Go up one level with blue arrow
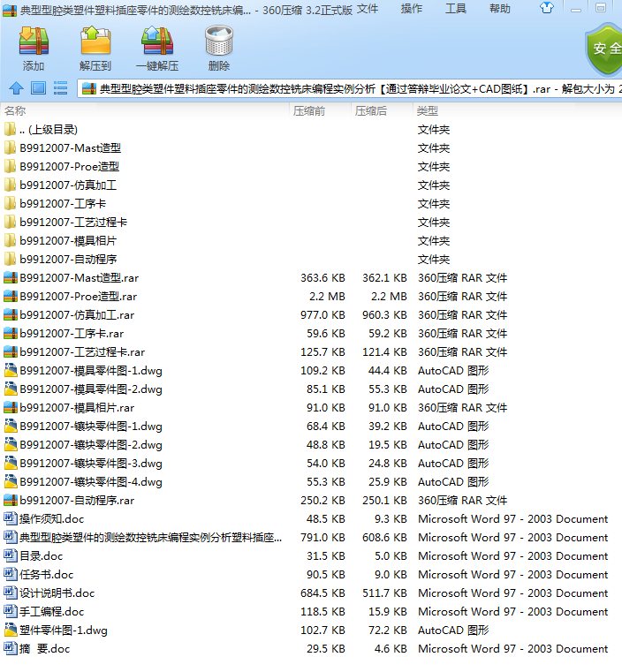Image resolution: width=622 pixels, height=672 pixels. 16,88
